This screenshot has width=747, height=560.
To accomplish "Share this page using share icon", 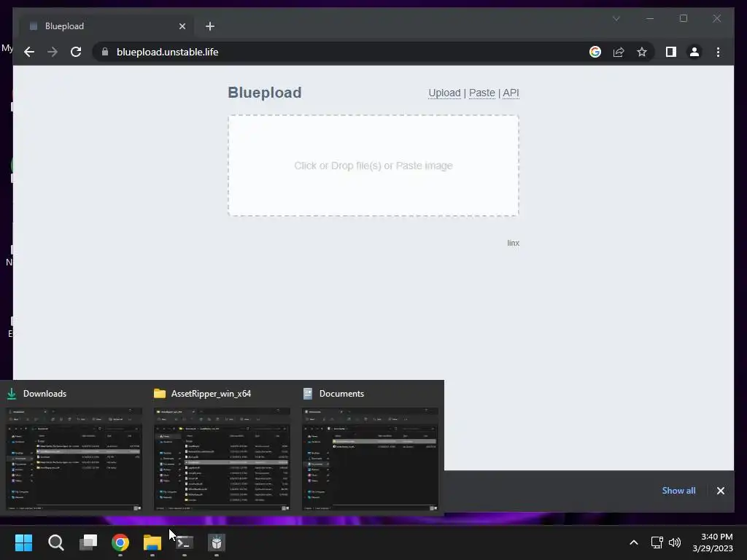I will click(619, 52).
